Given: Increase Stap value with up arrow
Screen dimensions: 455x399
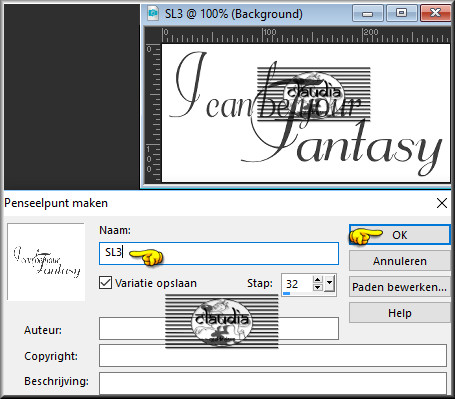Looking at the screenshot, I should pyautogui.click(x=318, y=280).
